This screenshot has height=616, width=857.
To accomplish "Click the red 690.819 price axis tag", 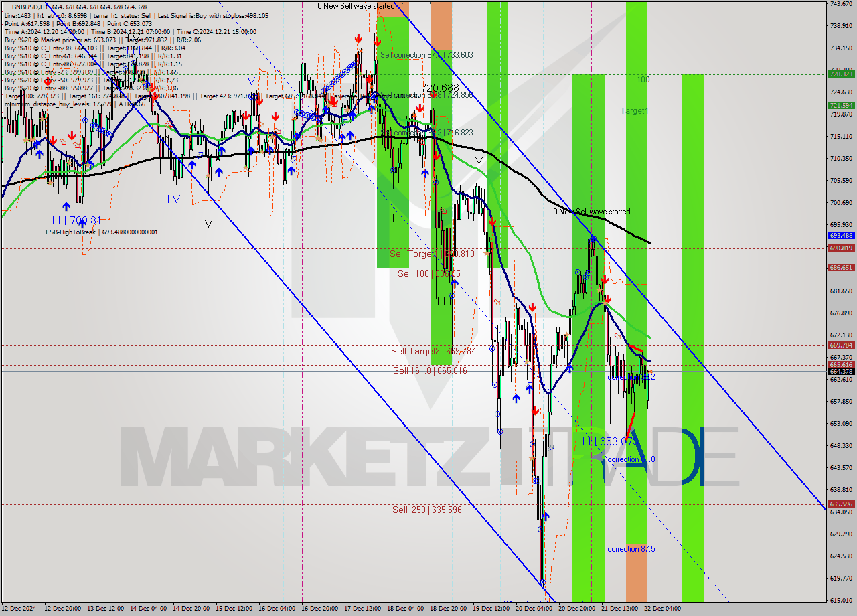I will pyautogui.click(x=841, y=248).
